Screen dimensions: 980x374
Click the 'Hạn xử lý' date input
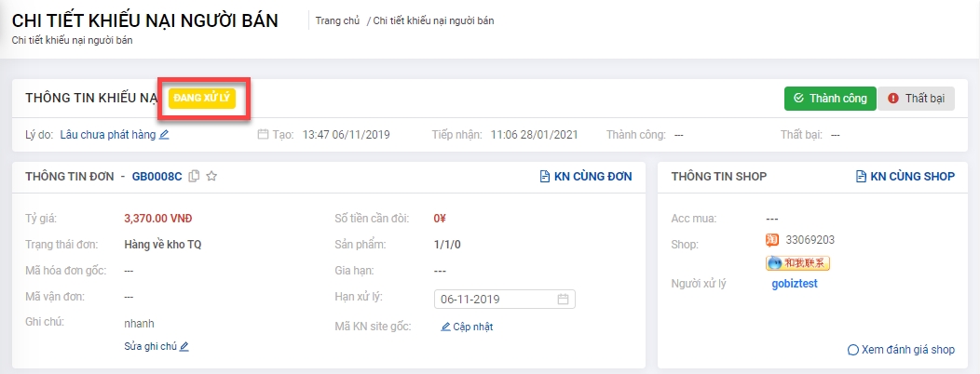tap(494, 300)
